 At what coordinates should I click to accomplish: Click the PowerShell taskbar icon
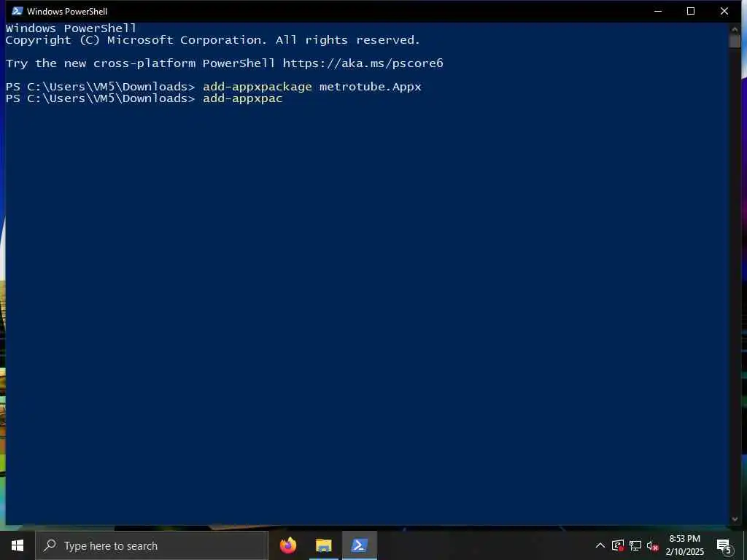359,545
